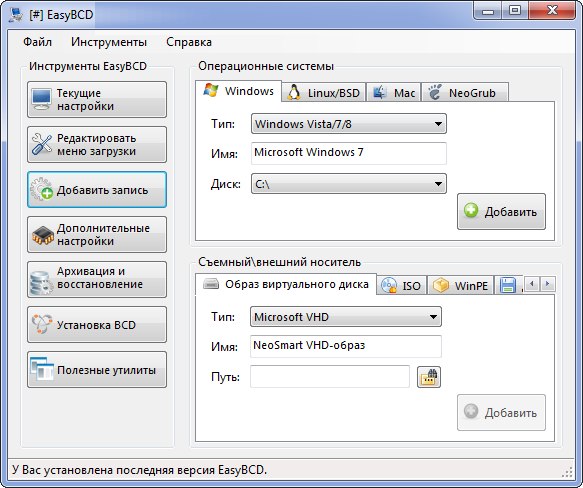Select the Linux/BSD penguin tab
Screen dimensions: 583x488
(324, 93)
